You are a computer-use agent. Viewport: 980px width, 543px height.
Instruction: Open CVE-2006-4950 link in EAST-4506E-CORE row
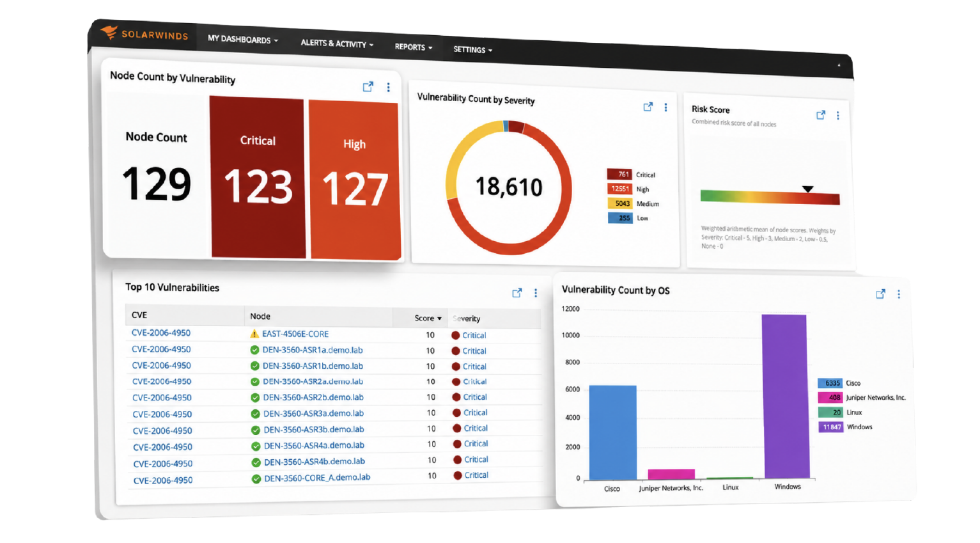click(x=161, y=333)
